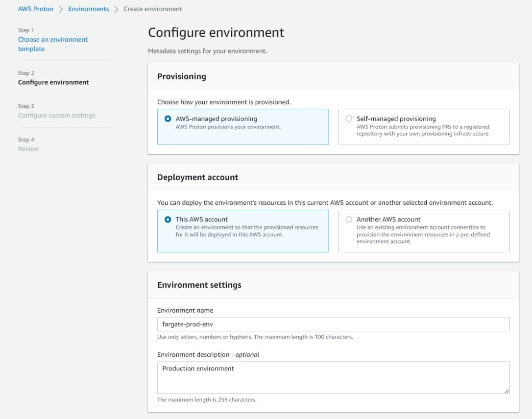Viewport: 532px width, 419px height.
Task: Click the Configure custom settings step label
Action: pos(57,116)
